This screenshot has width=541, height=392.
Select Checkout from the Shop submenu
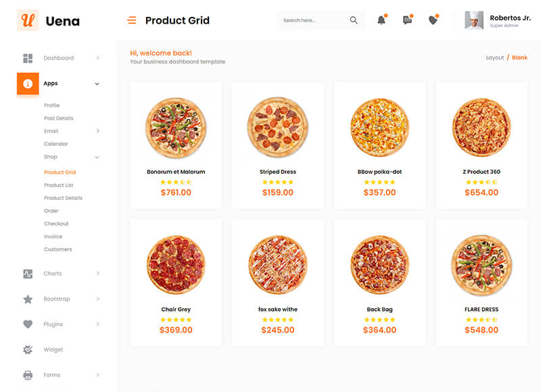coord(56,224)
